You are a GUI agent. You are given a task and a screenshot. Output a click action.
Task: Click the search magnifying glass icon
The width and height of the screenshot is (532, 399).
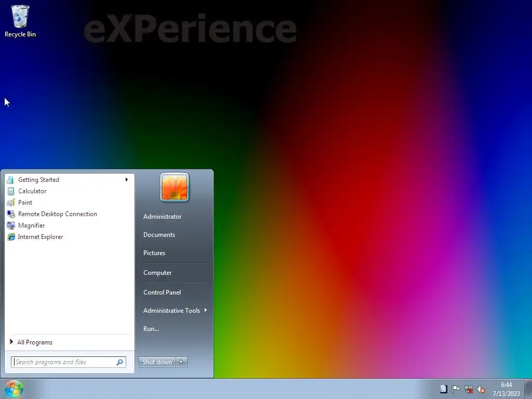(x=120, y=362)
